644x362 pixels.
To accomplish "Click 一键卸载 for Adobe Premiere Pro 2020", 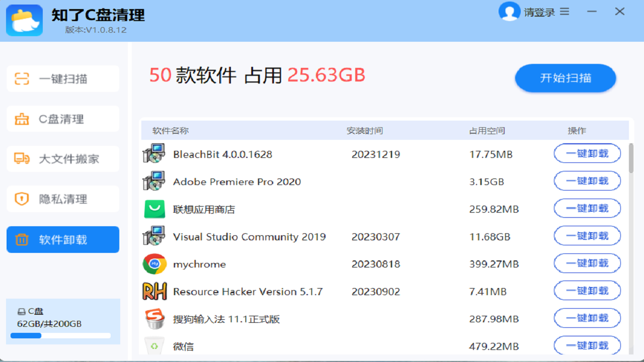I will tap(587, 181).
